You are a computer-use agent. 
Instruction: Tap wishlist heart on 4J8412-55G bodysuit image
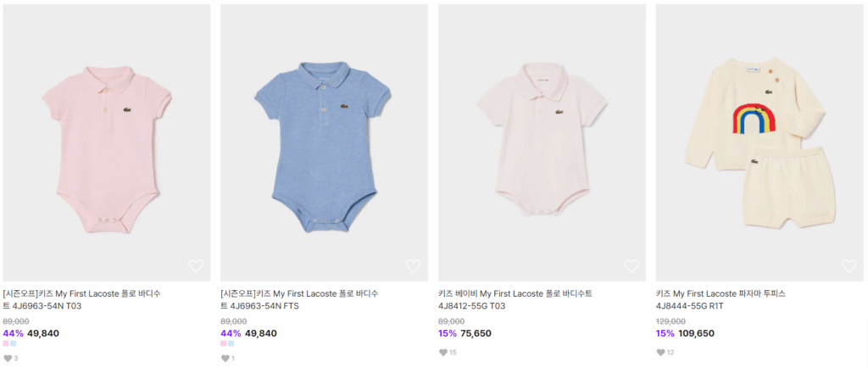[x=632, y=266]
